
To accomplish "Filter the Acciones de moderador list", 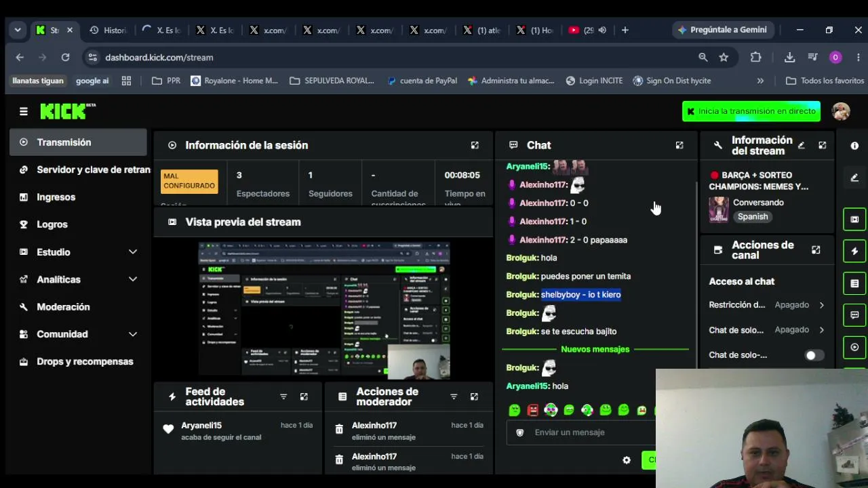I will tap(454, 396).
